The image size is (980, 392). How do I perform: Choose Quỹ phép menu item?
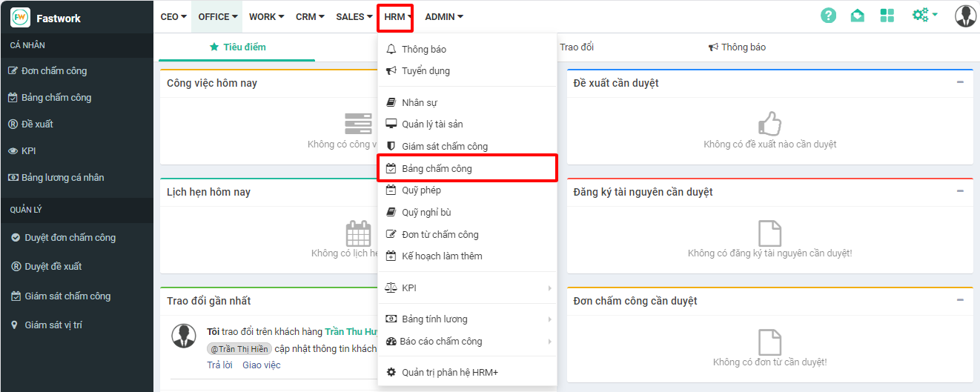coord(421,190)
